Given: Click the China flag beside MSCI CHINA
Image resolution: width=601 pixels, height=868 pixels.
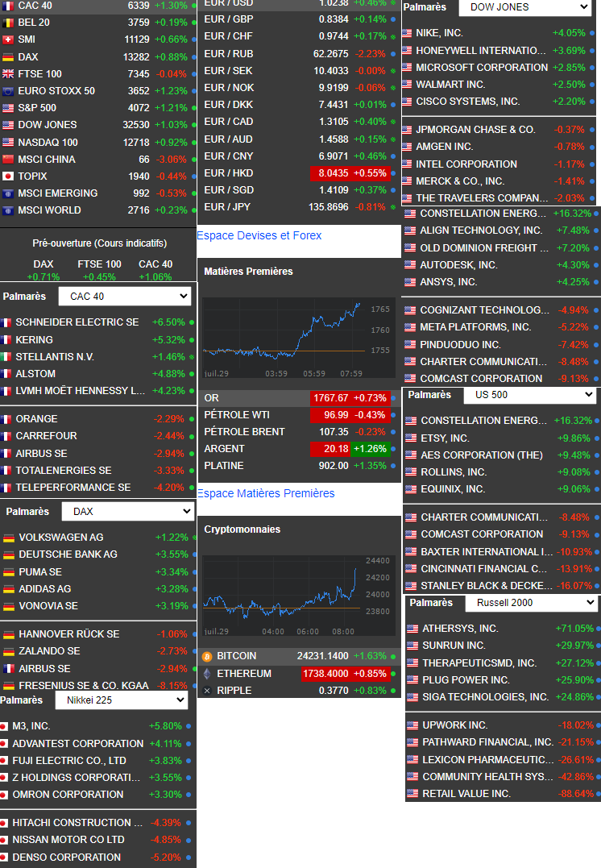Looking at the screenshot, I should tap(8, 160).
